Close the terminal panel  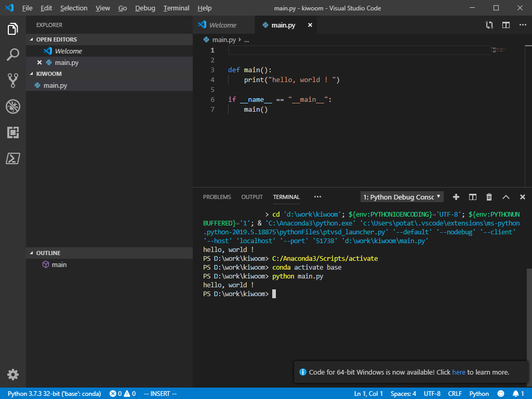[x=523, y=197]
